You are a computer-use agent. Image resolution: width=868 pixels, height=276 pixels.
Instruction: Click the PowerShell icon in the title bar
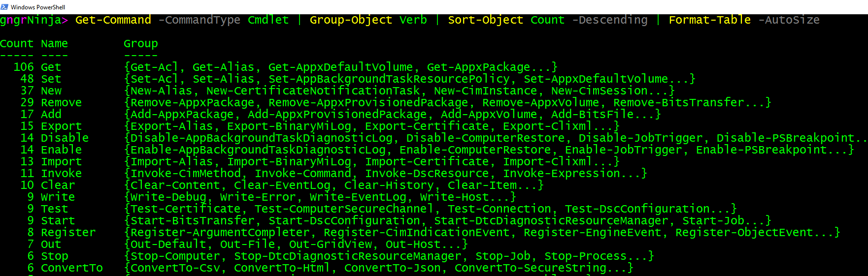point(4,7)
